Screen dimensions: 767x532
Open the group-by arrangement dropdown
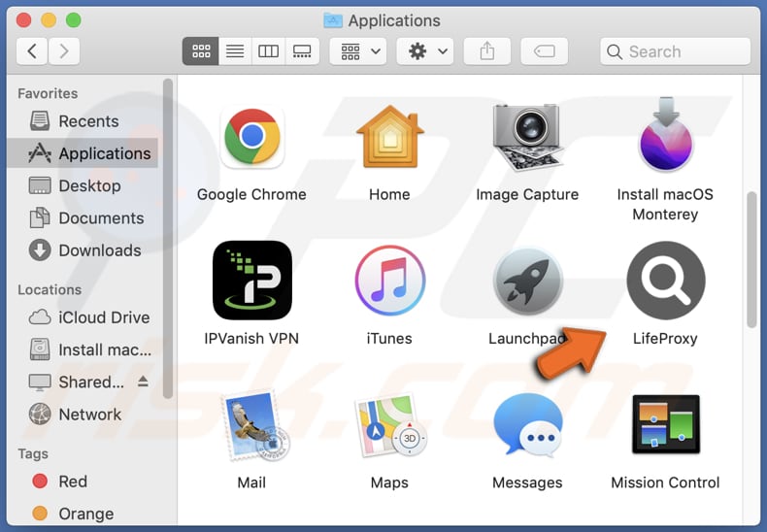pyautogui.click(x=358, y=50)
